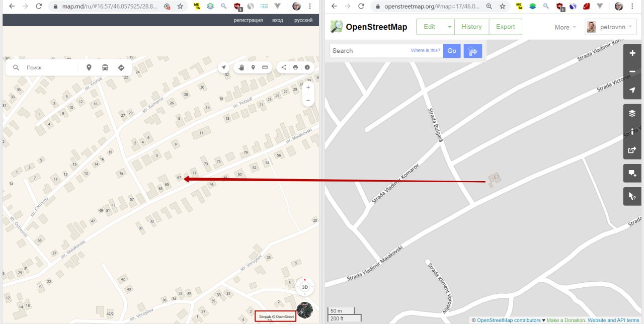Click OpenStreetMap zoom in plus button
Image resolution: width=644 pixels, height=324 pixels.
click(632, 53)
